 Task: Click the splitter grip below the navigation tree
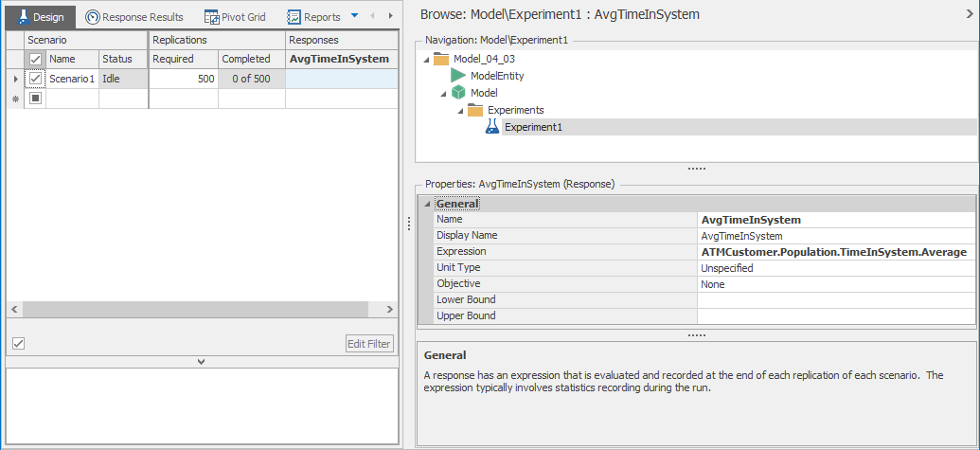click(x=696, y=169)
